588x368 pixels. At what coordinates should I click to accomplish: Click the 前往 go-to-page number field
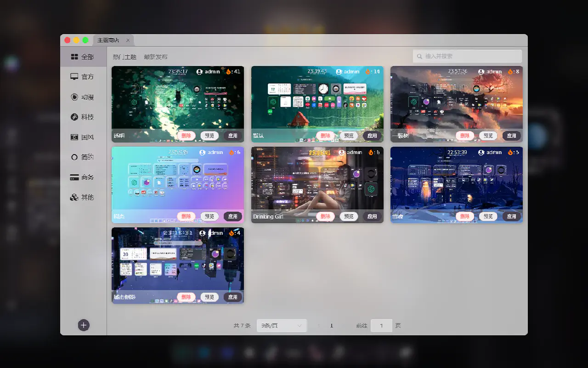(x=381, y=326)
